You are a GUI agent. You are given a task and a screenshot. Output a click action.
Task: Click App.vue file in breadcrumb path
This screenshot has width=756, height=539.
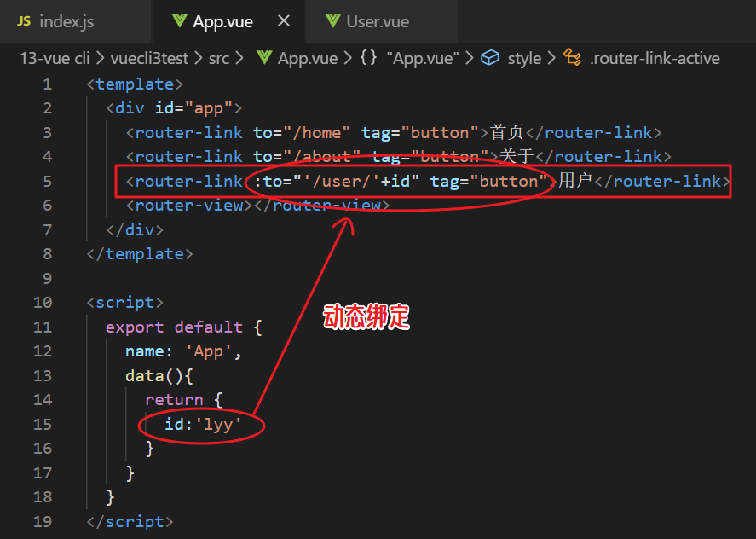pyautogui.click(x=308, y=58)
